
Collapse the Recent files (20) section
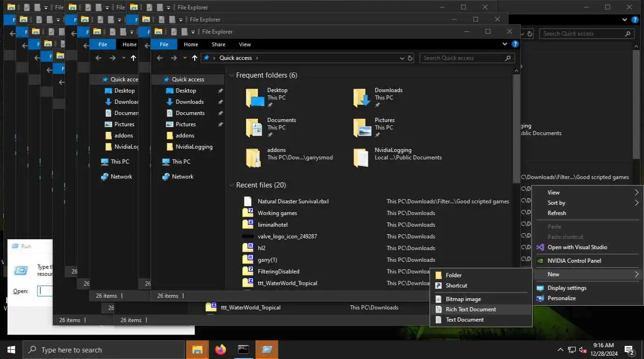(x=232, y=185)
